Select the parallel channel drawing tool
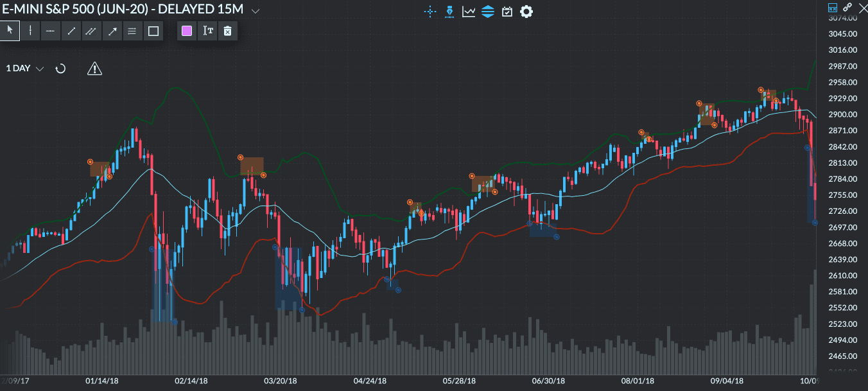This screenshot has width=868, height=391. click(x=91, y=30)
